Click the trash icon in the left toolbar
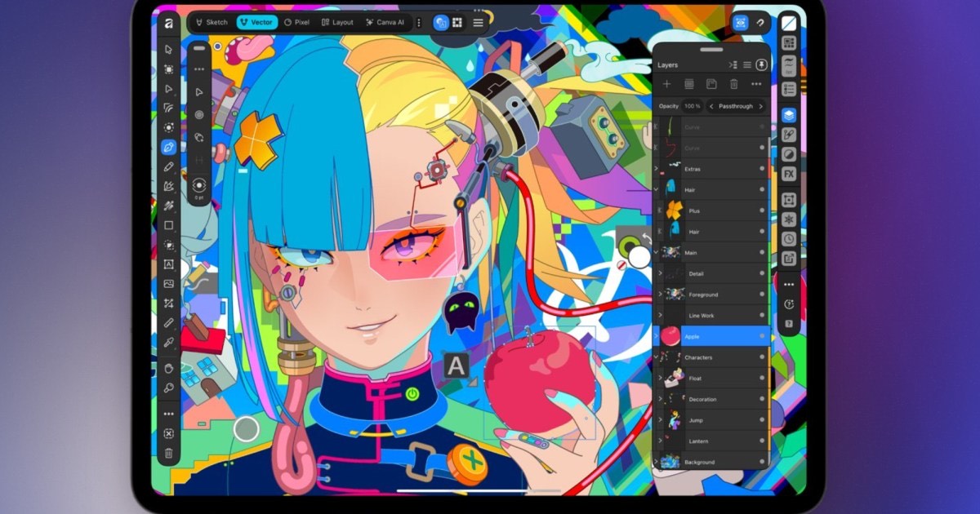The height and width of the screenshot is (514, 980). [169, 453]
